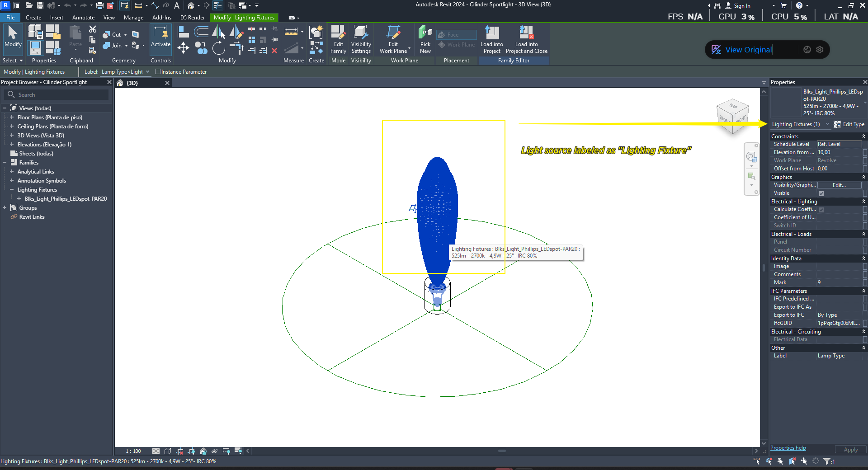Switch to the Annotate ribbon tab
This screenshot has width=868, height=470.
coord(83,17)
